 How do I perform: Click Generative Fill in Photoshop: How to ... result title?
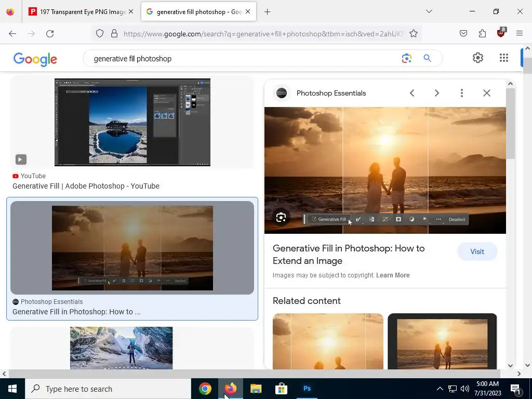coord(76,312)
